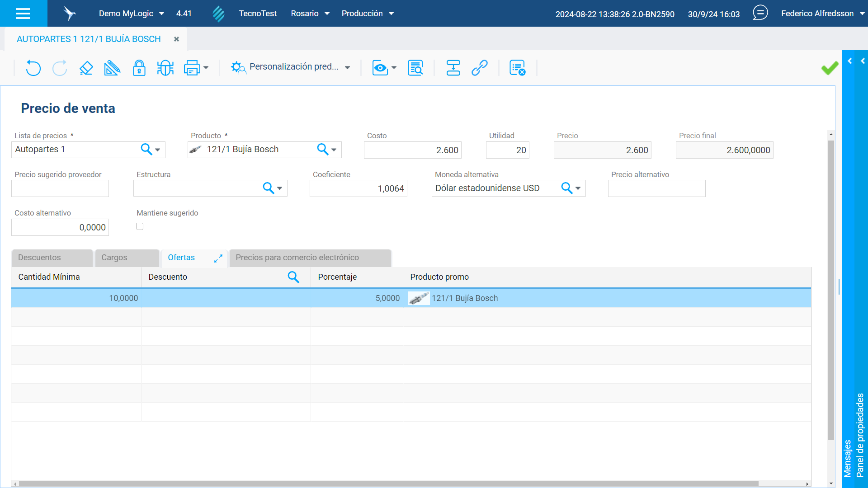Open Precios para comercio electrónico tab
The image size is (868, 488).
[x=310, y=258]
